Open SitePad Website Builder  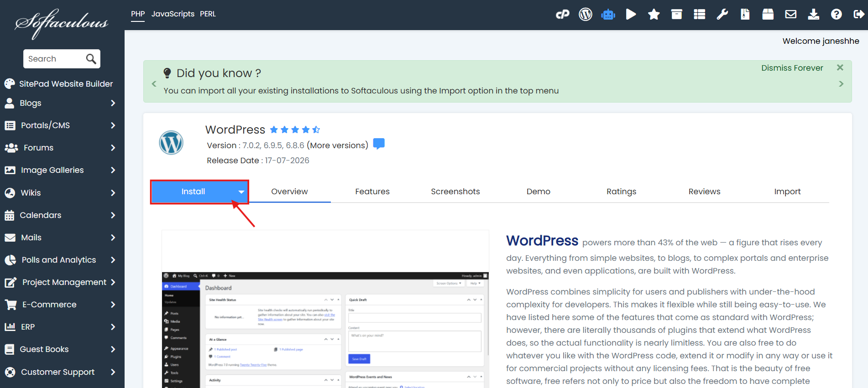click(58, 84)
